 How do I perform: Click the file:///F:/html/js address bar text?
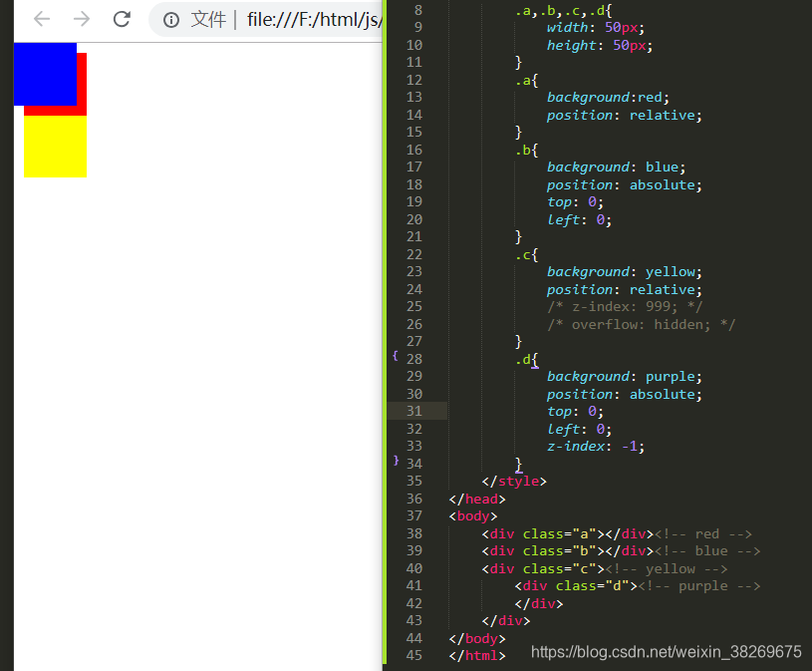pos(315,20)
